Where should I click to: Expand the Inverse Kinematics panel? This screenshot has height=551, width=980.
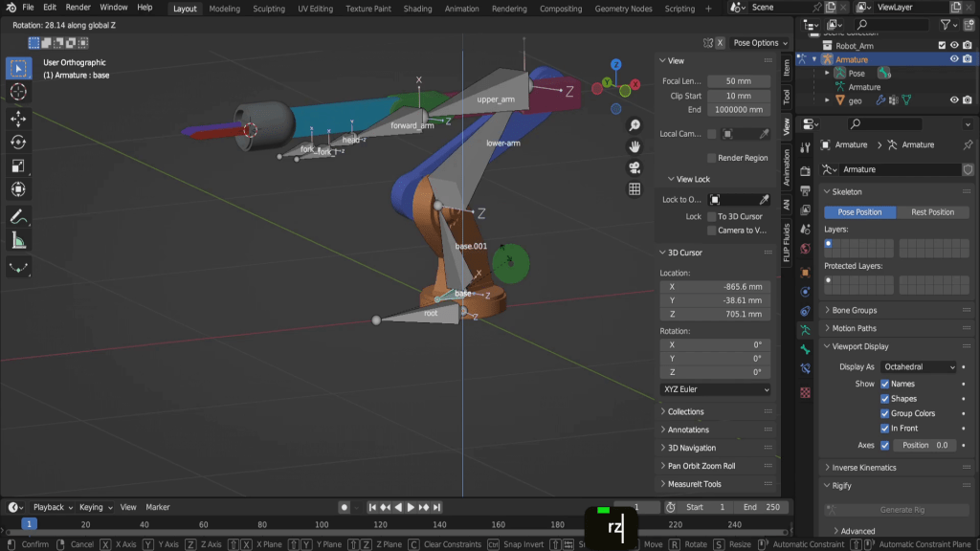[864, 468]
